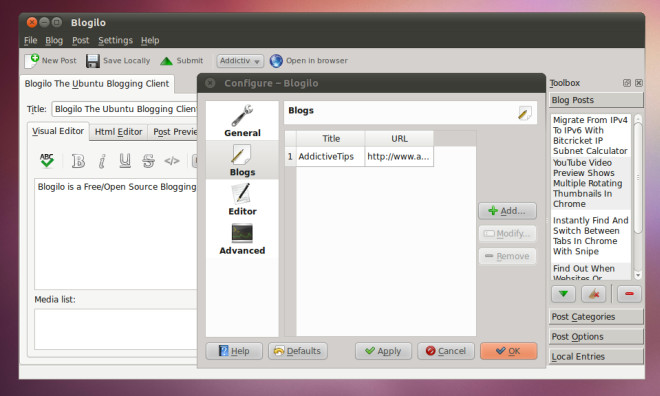The width and height of the screenshot is (660, 396).
Task: Click the green down arrow in Toolbox
Action: [563, 293]
